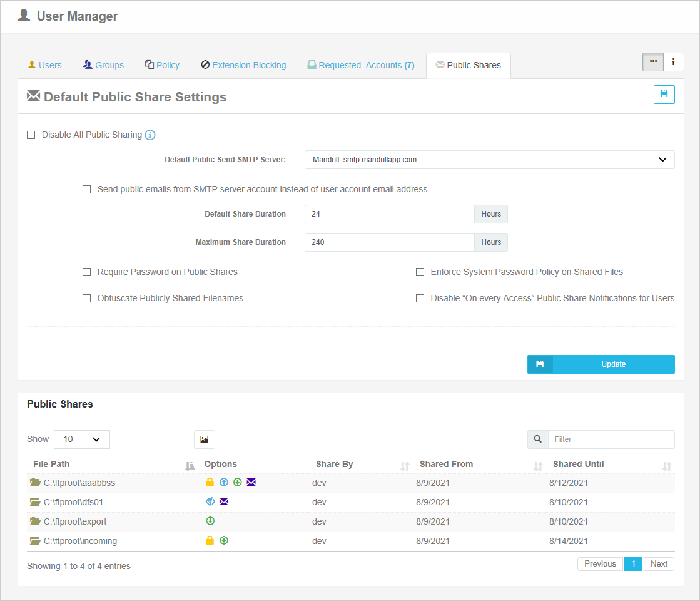Switch to the Users tab
The height and width of the screenshot is (601, 700).
click(44, 65)
